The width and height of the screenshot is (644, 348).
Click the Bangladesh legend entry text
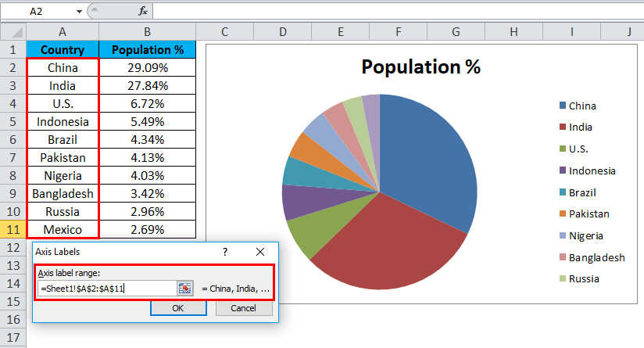click(597, 257)
